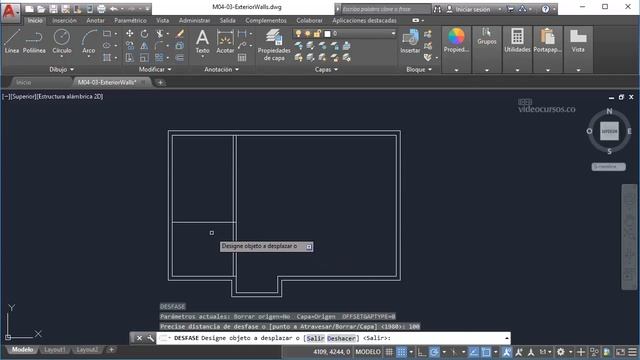Click the MODELO status bar button
Screen dimensions: 640x360
click(x=368, y=352)
